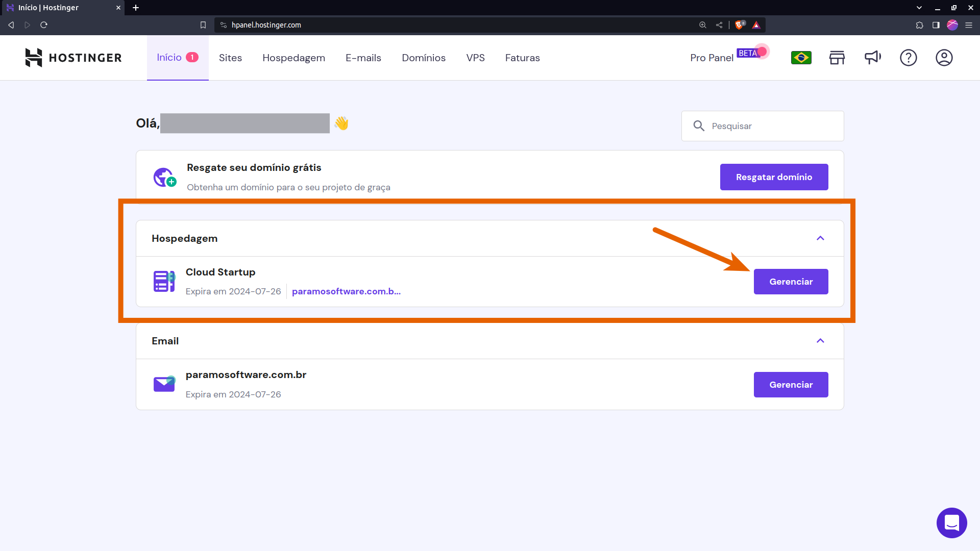Screen dimensions: 980x551
Task: Open the browser profile avatar
Action: [952, 25]
